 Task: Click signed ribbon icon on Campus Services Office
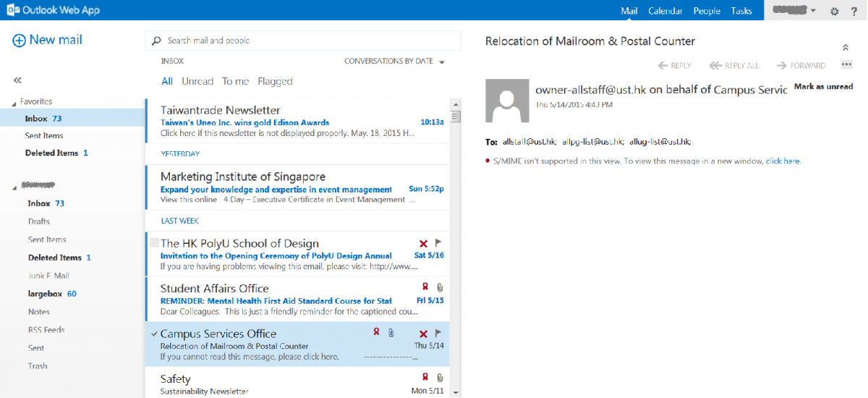pos(376,332)
